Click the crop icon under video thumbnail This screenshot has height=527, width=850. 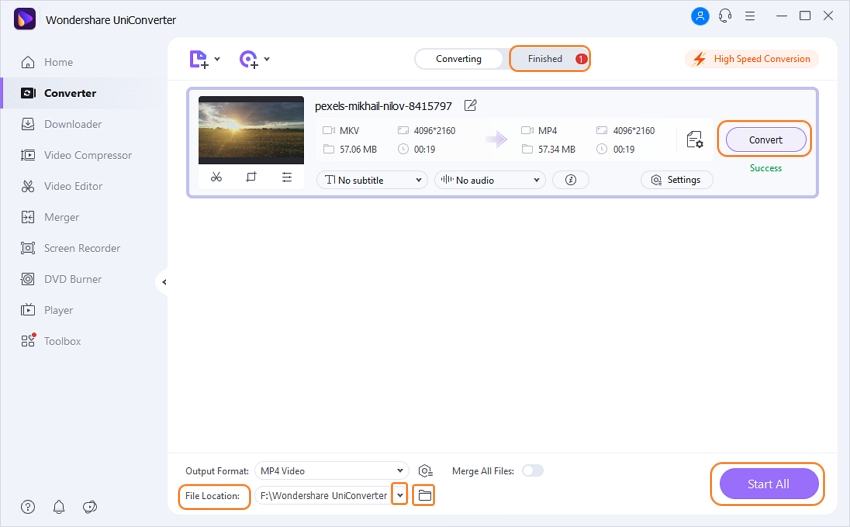pyautogui.click(x=251, y=177)
